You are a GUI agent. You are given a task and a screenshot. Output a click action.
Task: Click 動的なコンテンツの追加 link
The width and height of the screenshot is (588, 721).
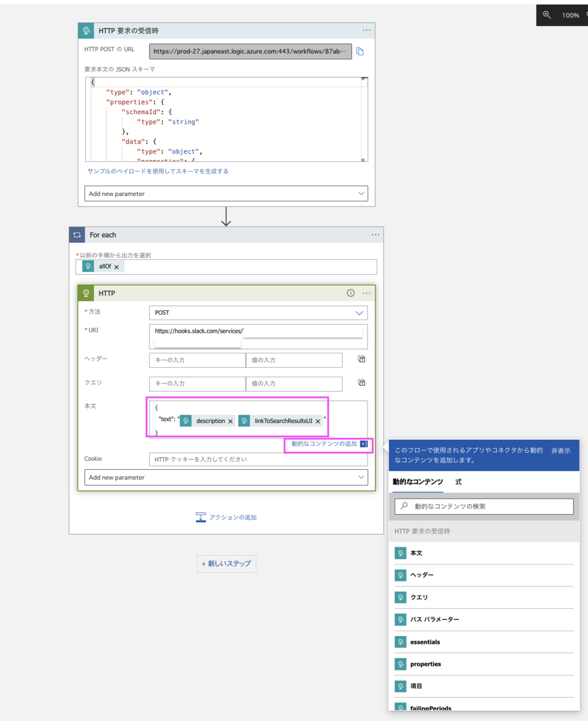point(324,444)
